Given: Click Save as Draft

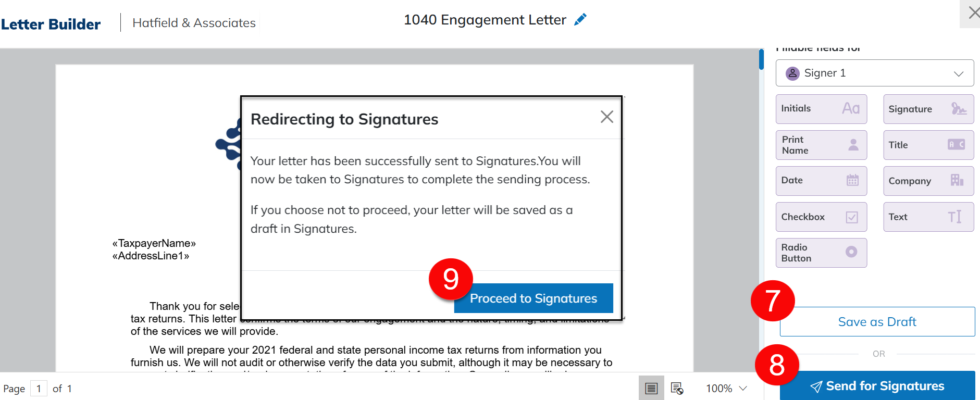Looking at the screenshot, I should coord(877,322).
